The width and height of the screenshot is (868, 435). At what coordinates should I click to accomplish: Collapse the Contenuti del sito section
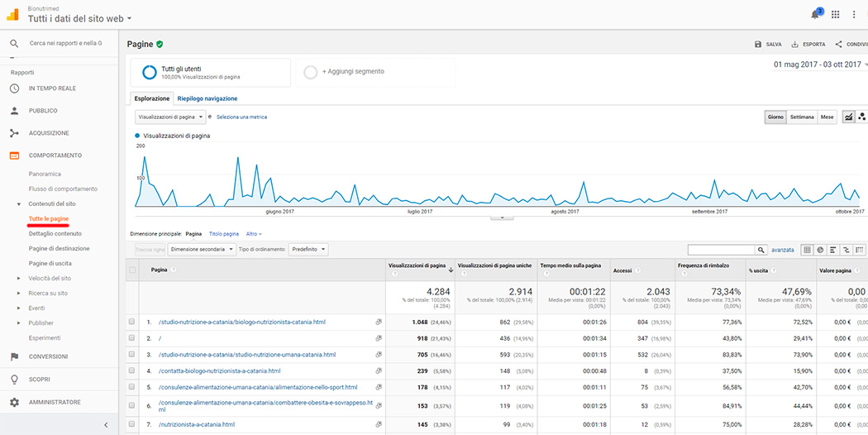[x=19, y=204]
